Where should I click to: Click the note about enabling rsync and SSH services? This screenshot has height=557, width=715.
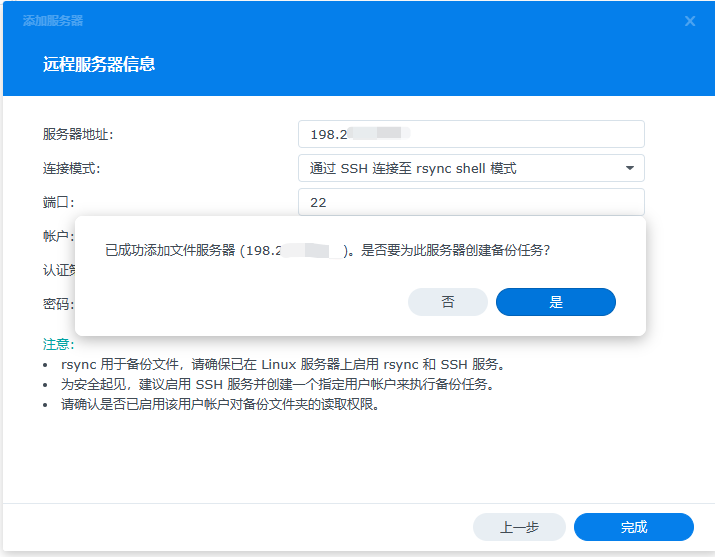(282, 364)
